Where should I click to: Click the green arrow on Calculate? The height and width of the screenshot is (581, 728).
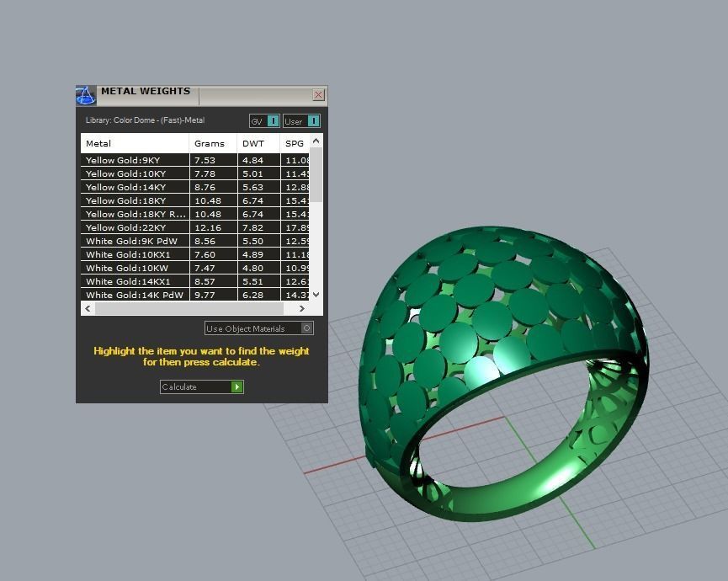(x=236, y=386)
